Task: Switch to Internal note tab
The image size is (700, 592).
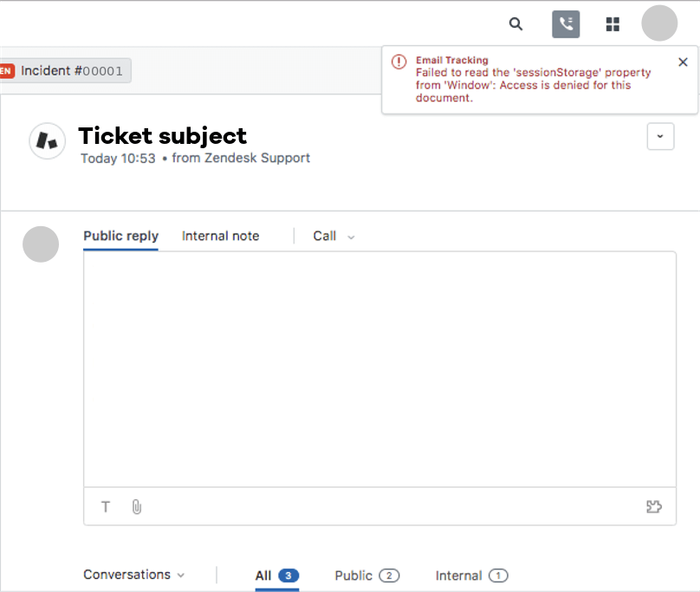Action: 221,236
